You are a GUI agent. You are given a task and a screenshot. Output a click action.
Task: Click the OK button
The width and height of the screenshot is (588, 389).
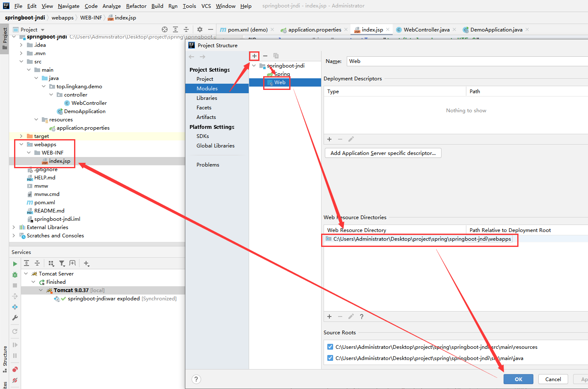[x=518, y=379]
